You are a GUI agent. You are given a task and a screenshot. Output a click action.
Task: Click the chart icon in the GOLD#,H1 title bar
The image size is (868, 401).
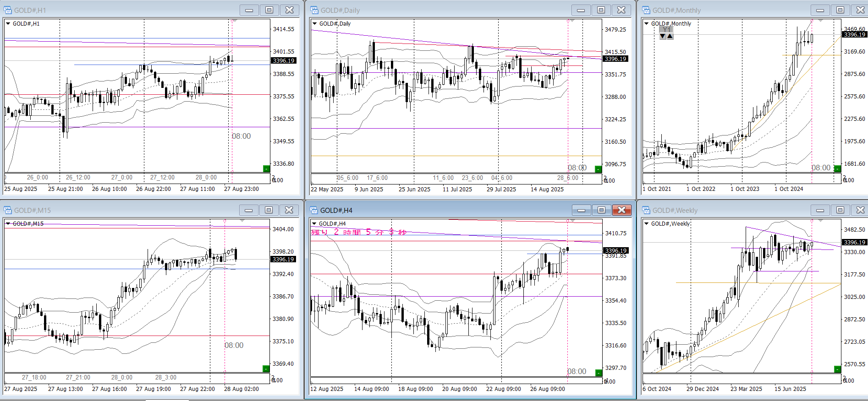point(8,10)
